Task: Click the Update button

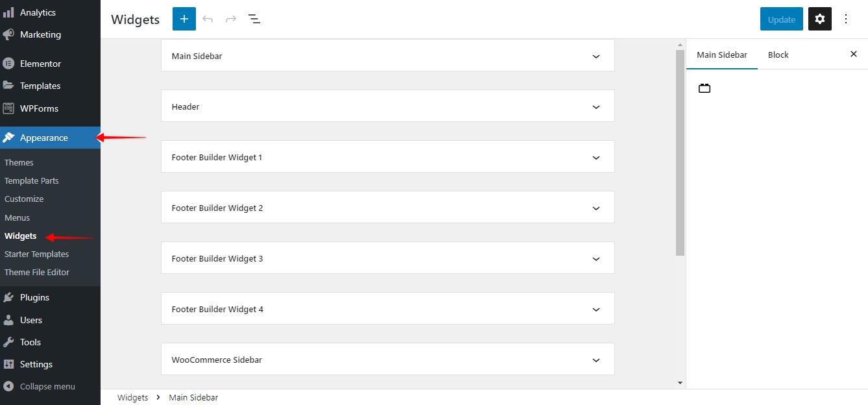Action: (x=782, y=19)
